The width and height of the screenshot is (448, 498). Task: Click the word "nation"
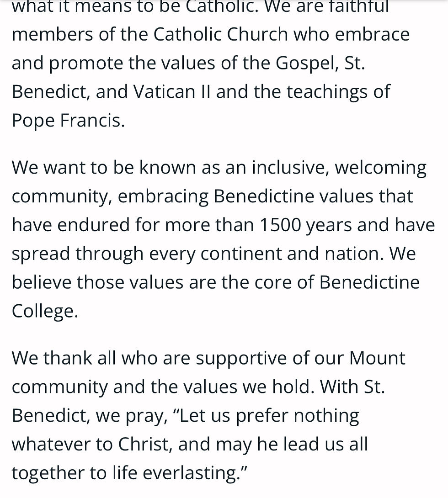(357, 254)
